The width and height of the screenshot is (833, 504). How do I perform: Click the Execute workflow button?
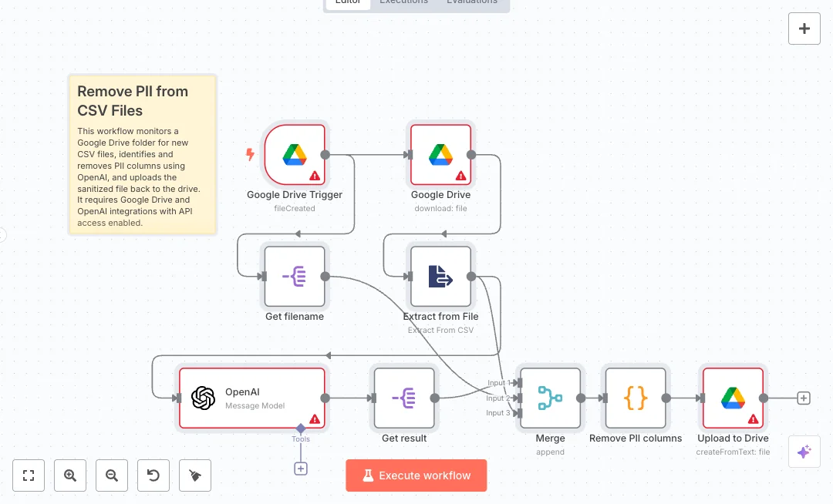[416, 475]
